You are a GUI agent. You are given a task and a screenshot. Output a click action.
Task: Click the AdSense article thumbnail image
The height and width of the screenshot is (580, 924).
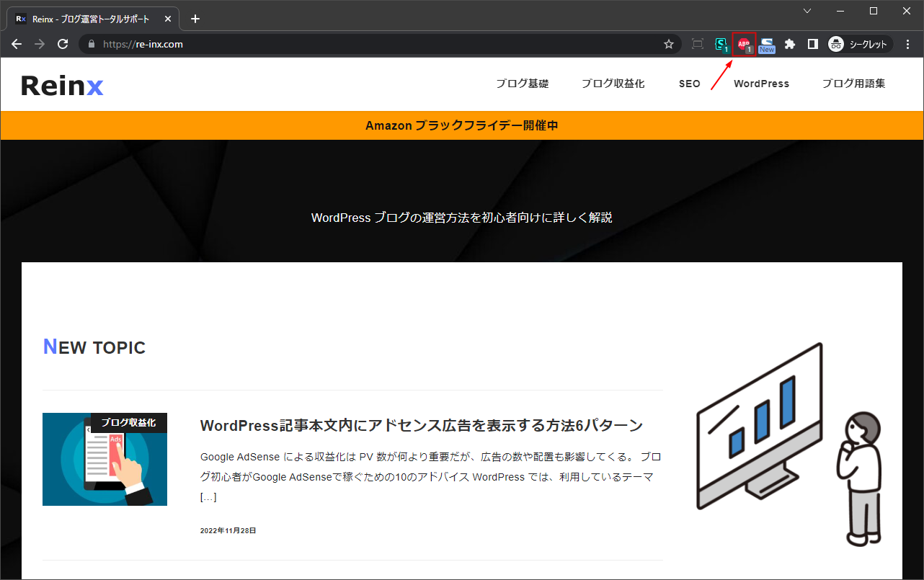(x=105, y=459)
